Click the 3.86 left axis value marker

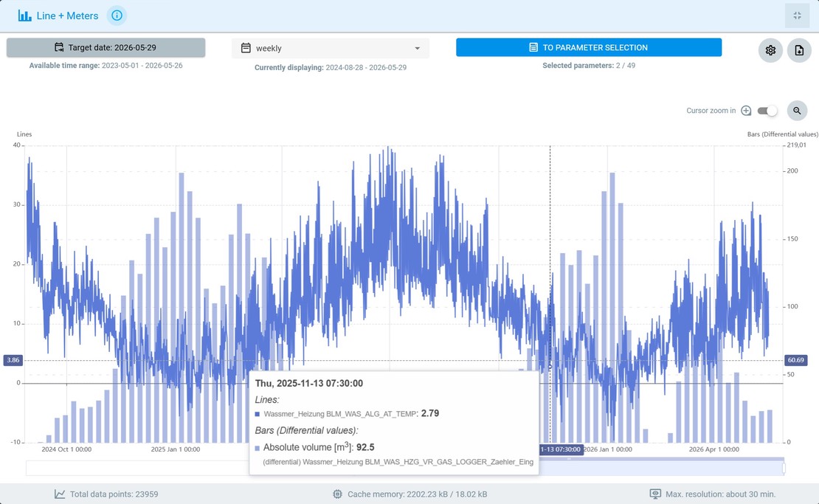click(x=13, y=360)
